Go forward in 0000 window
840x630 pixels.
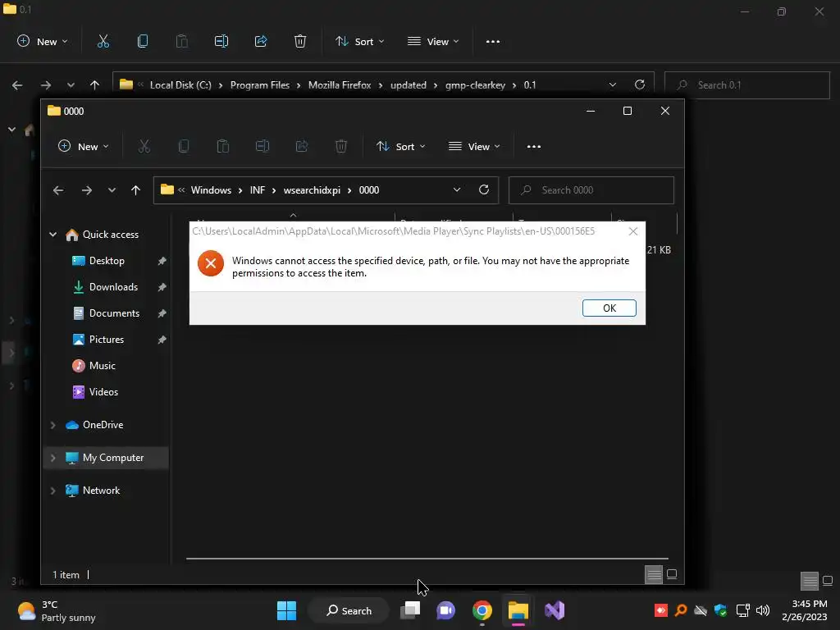pyautogui.click(x=87, y=190)
